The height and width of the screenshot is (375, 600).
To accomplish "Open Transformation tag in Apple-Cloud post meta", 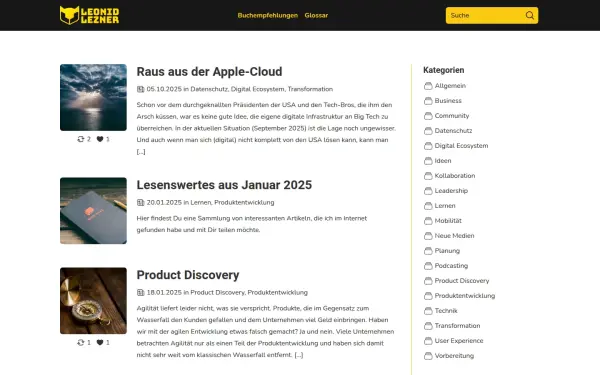I will [x=310, y=89].
